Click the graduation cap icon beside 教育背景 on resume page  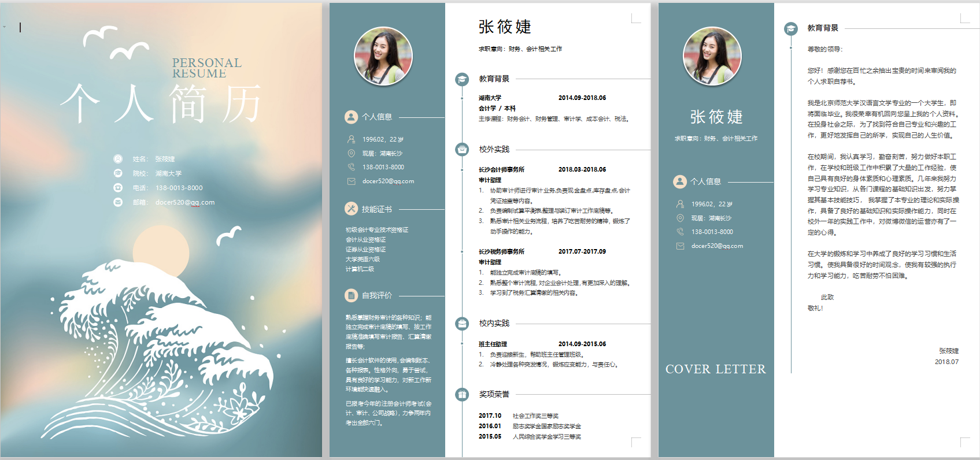[462, 79]
